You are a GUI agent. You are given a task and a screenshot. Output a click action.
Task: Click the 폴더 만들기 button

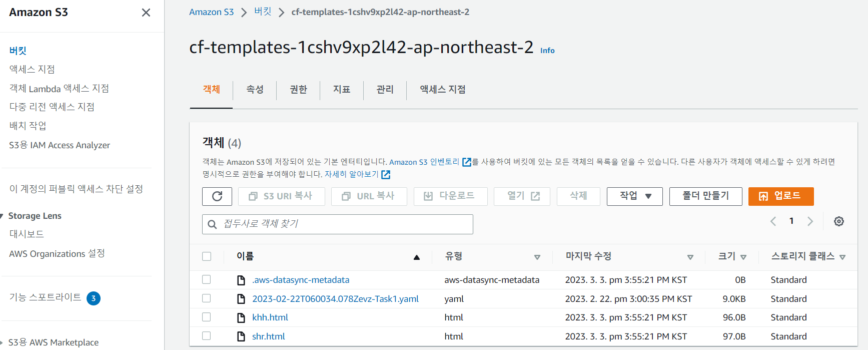pos(706,196)
